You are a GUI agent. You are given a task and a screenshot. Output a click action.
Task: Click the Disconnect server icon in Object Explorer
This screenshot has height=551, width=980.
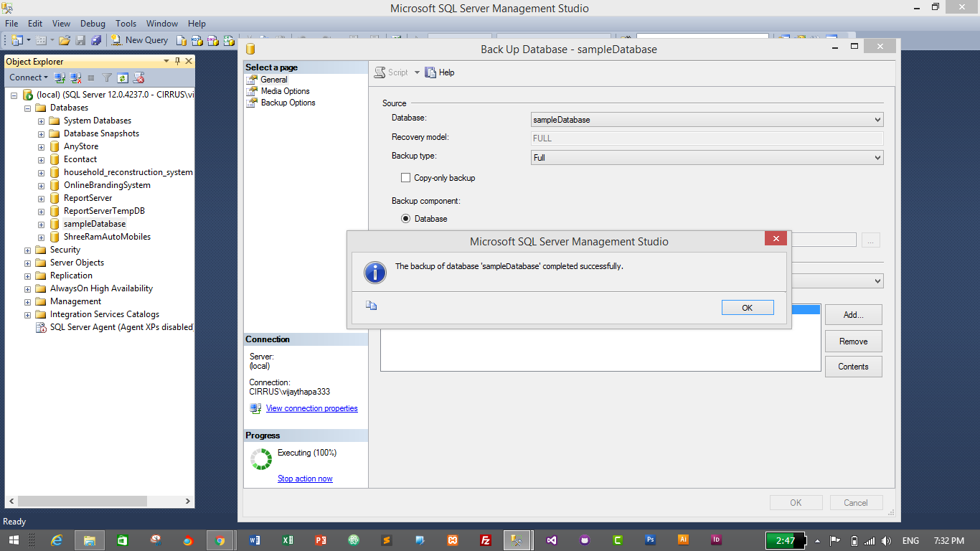pos(75,77)
